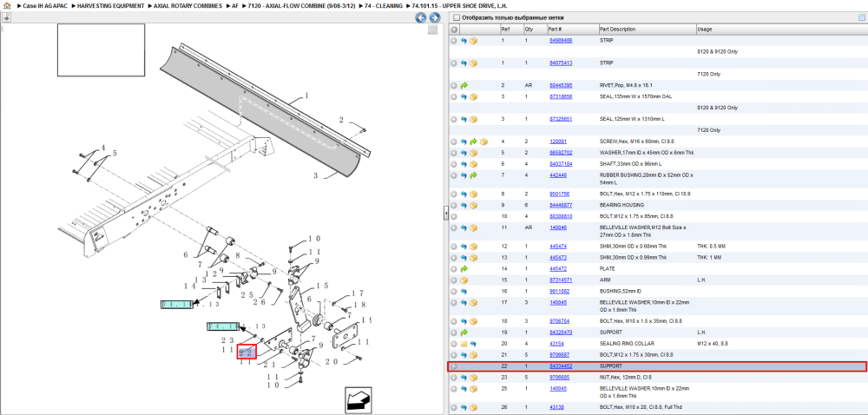Click the 'BEARING HOUSING' description text
The image size is (868, 415).
click(621, 205)
